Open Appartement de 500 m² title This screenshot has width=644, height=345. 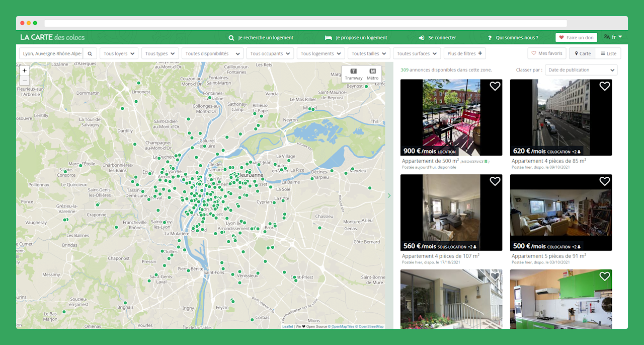click(x=430, y=161)
